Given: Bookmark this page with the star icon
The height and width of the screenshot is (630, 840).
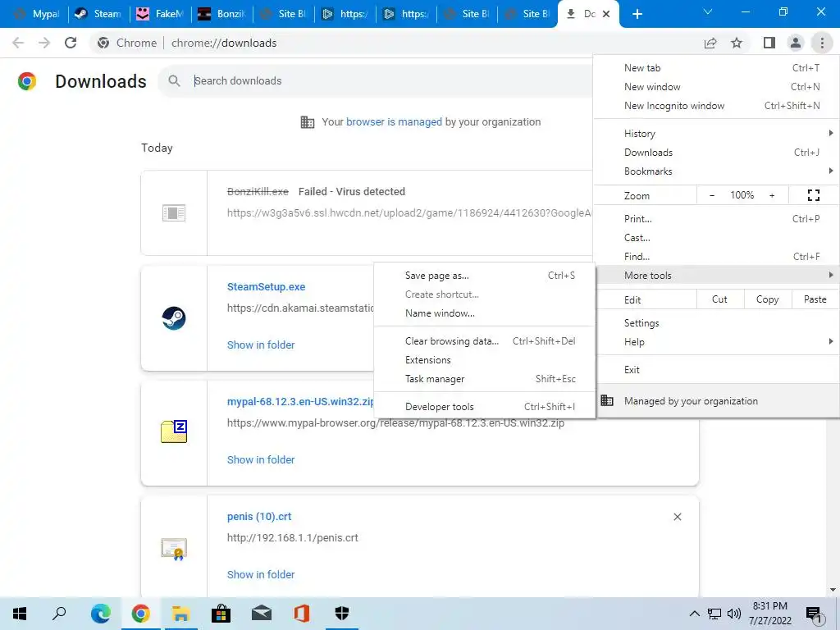Looking at the screenshot, I should (737, 43).
